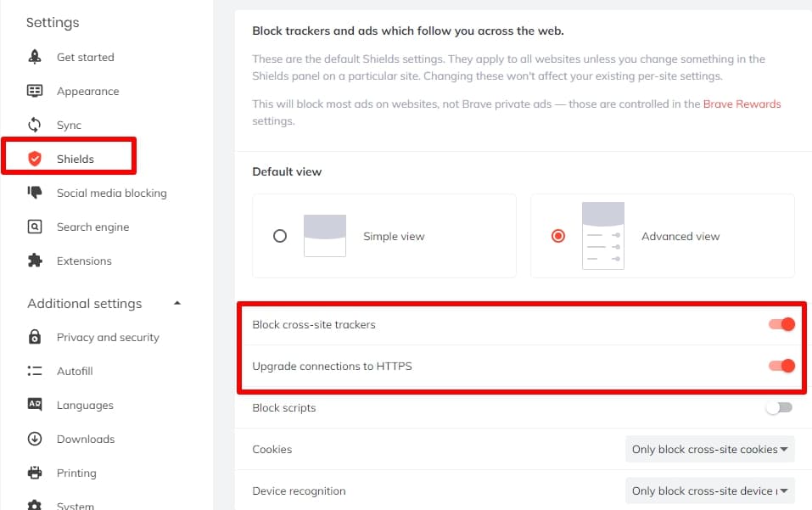Select the Simple view radio button
The width and height of the screenshot is (812, 510).
280,236
